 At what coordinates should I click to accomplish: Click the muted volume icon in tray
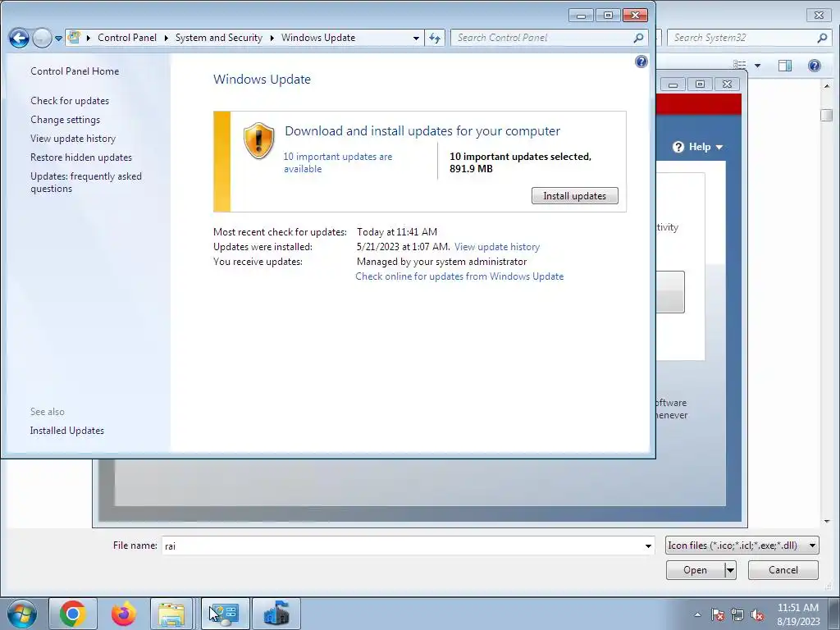point(757,614)
